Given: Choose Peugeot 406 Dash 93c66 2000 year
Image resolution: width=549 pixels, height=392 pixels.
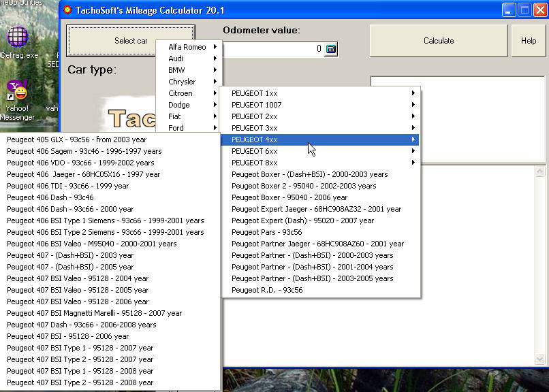Looking at the screenshot, I should [110, 208].
